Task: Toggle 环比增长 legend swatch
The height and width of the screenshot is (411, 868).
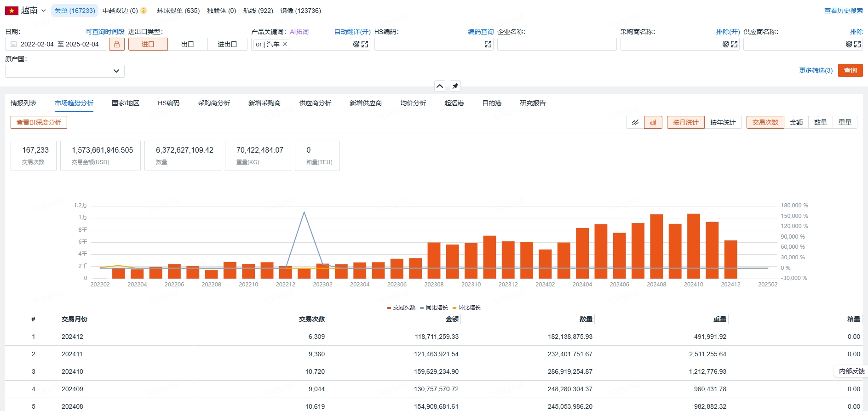Action: click(454, 308)
